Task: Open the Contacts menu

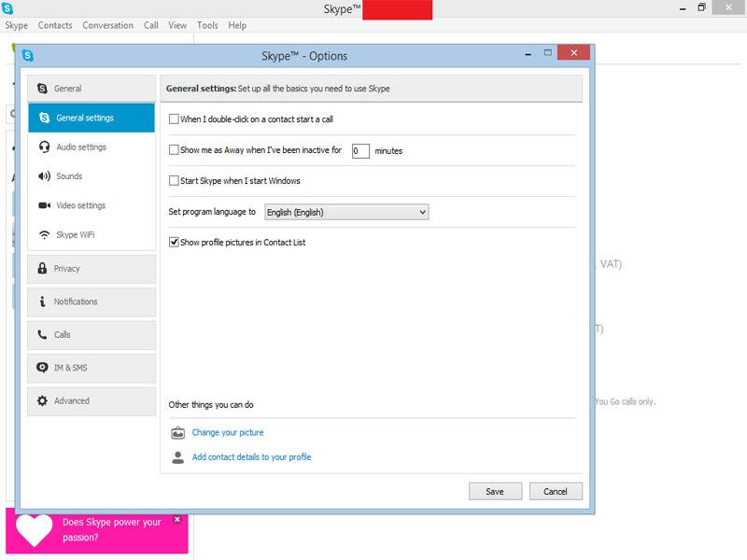Action: [x=55, y=25]
